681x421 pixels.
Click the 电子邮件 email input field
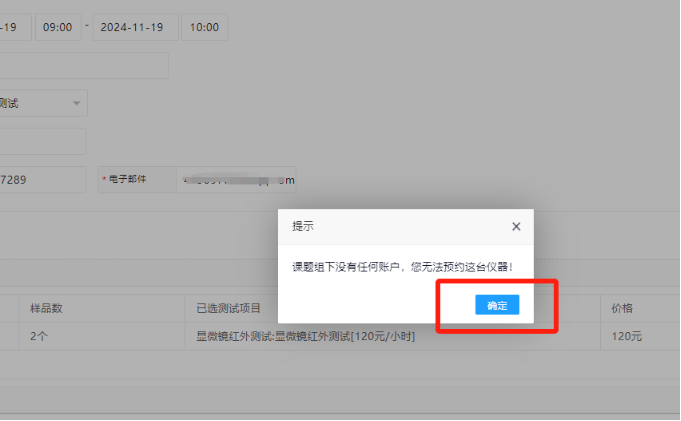click(x=236, y=180)
